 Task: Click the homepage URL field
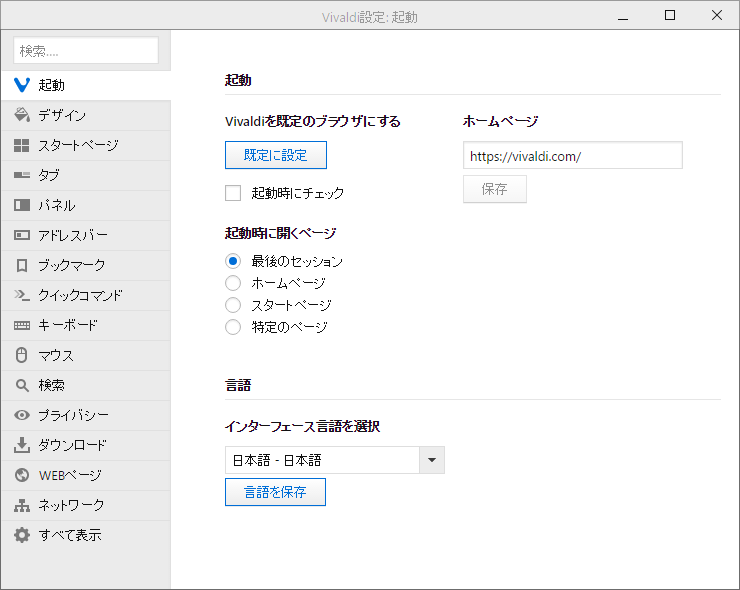tap(572, 155)
